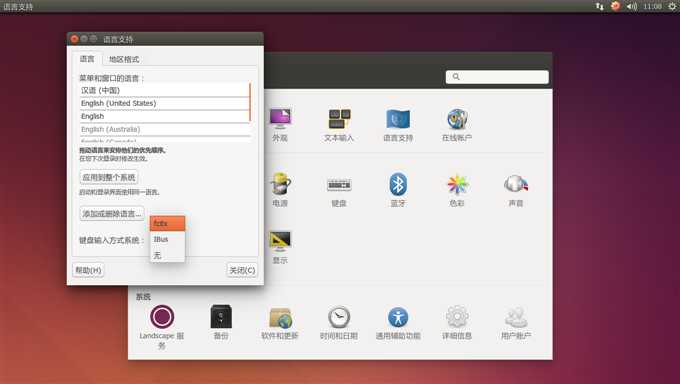Open the Details (详细信息) icon
This screenshot has height=384, width=680.
point(457,317)
